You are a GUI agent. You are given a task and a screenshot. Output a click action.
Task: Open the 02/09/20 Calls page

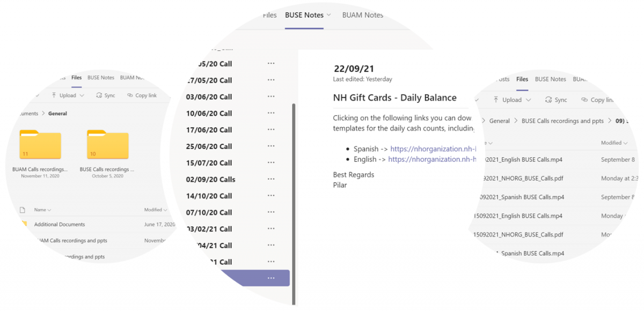(211, 179)
